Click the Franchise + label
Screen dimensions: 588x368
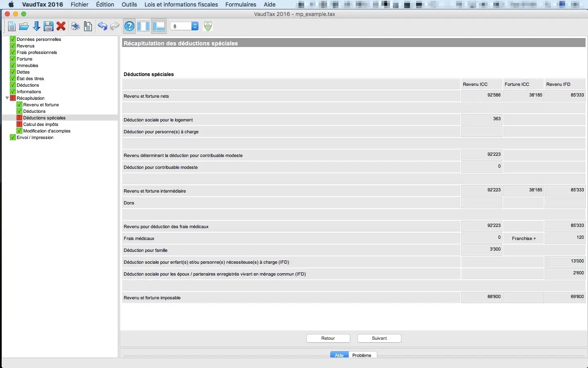524,238
